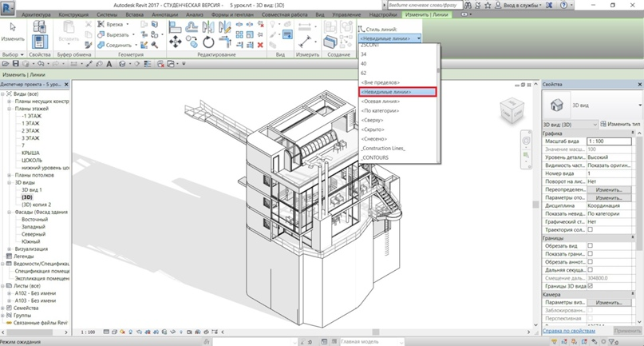This screenshot has height=346, width=644.
Task: Select the Modify (Изменить) arrow tool
Action: click(x=13, y=32)
